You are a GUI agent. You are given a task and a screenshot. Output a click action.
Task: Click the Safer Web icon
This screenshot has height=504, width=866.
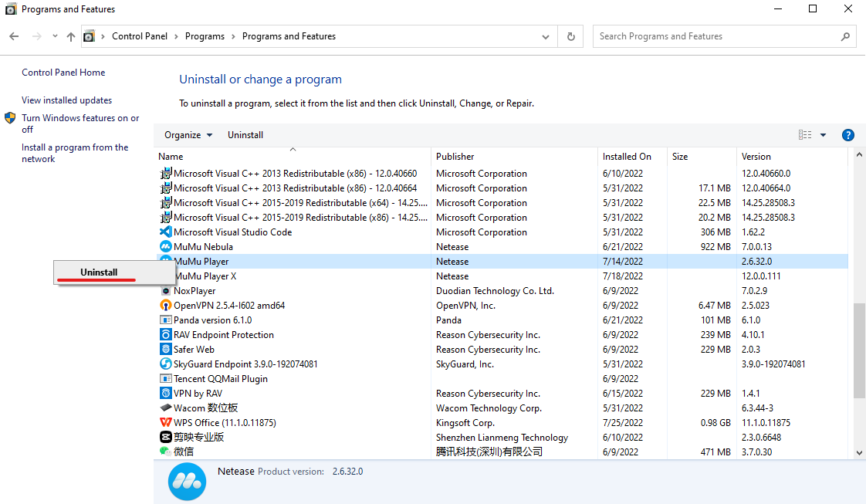[x=165, y=350]
